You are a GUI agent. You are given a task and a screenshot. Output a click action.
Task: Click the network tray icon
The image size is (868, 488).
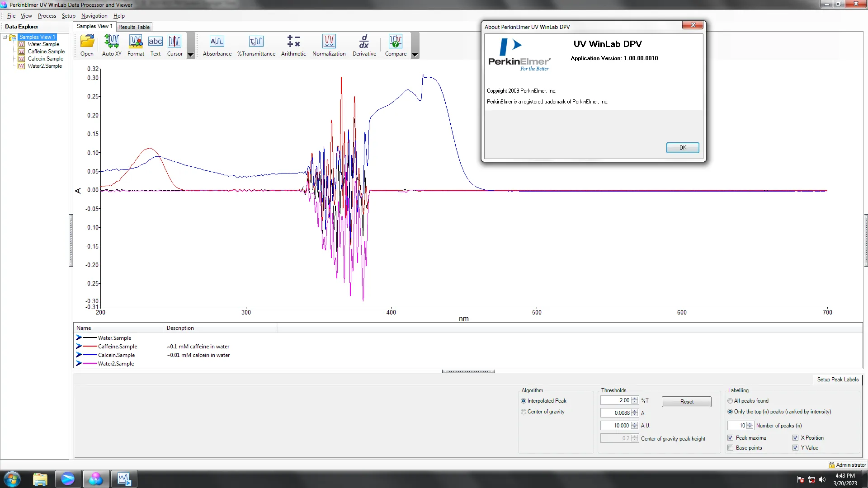811,479
